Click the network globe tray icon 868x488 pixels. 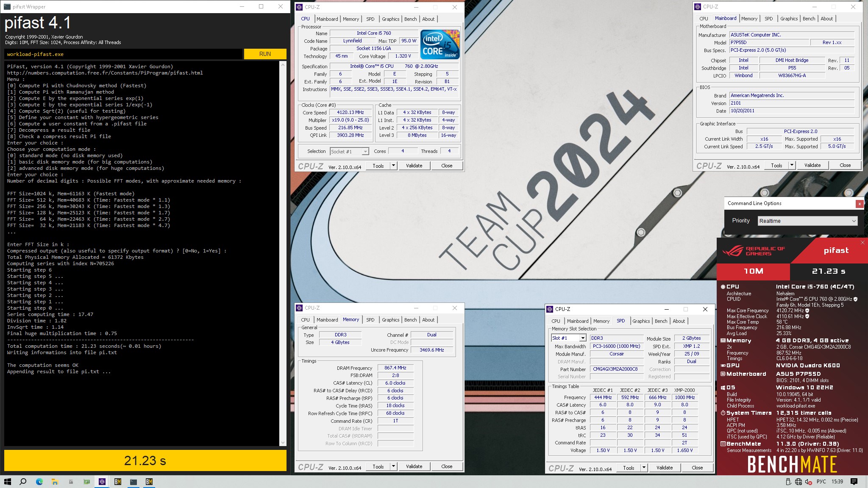(x=798, y=482)
